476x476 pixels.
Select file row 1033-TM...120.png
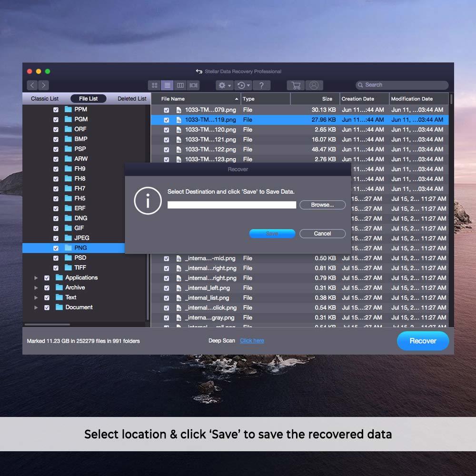click(x=299, y=129)
